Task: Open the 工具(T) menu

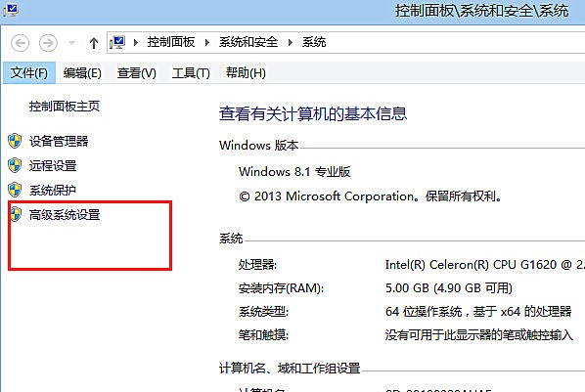Action: [x=191, y=72]
